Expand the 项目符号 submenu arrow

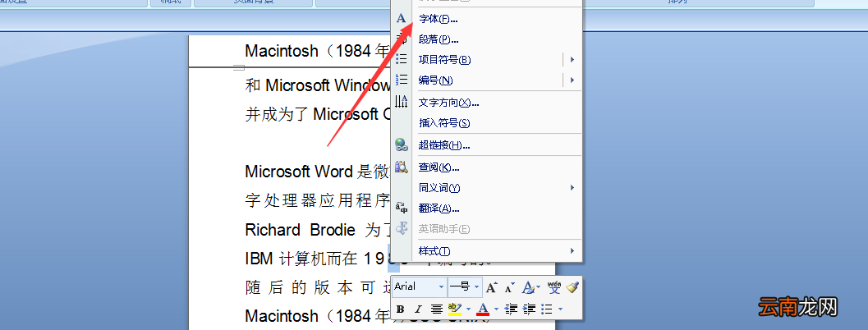(572, 59)
